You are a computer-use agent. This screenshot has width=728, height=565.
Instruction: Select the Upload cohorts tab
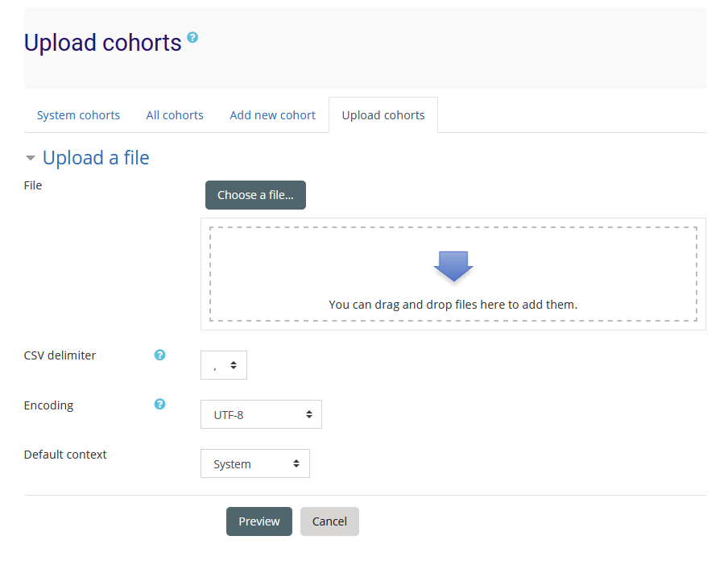click(383, 114)
